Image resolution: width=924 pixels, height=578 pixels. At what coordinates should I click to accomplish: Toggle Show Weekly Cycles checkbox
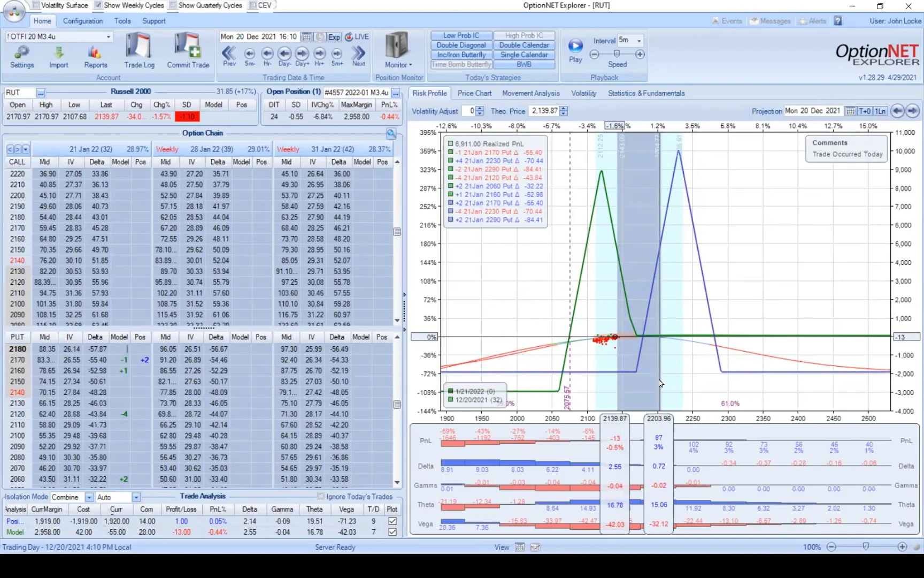pyautogui.click(x=98, y=5)
